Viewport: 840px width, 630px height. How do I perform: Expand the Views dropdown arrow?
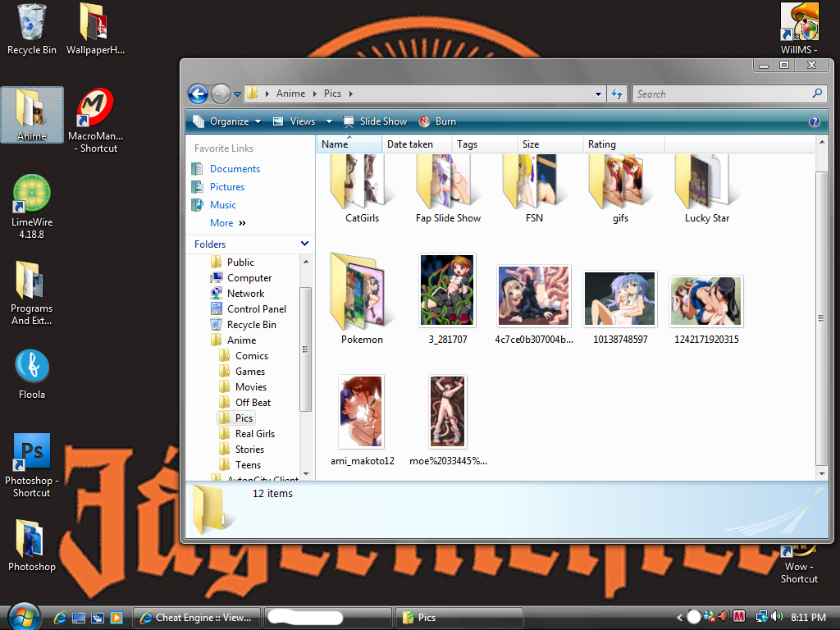pyautogui.click(x=329, y=121)
